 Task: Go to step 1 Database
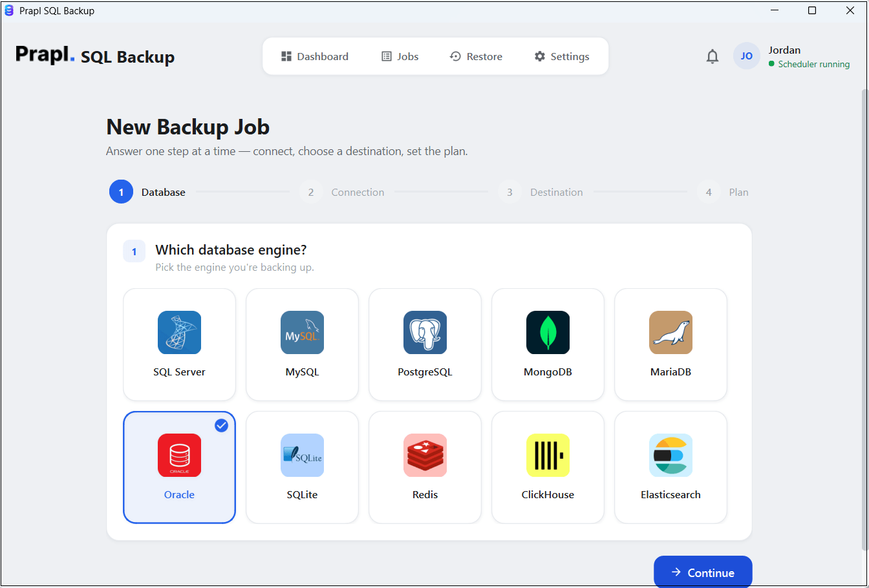[x=147, y=192]
